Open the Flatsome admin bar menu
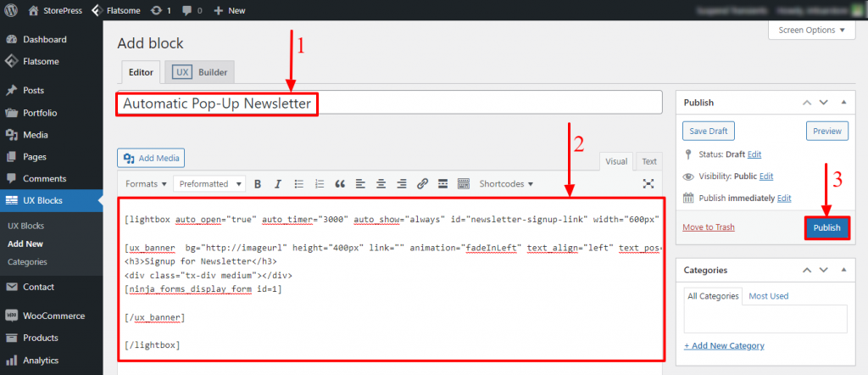The image size is (868, 375). 115,10
